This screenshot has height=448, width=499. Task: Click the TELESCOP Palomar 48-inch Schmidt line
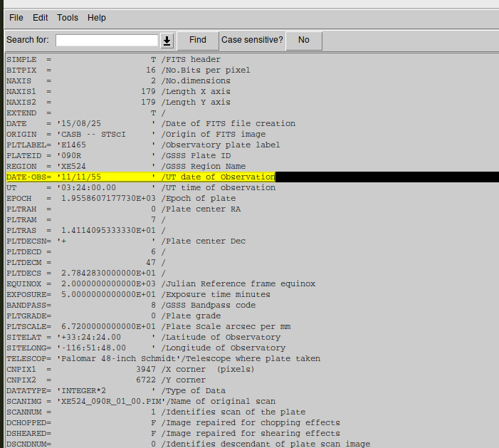(x=163, y=358)
